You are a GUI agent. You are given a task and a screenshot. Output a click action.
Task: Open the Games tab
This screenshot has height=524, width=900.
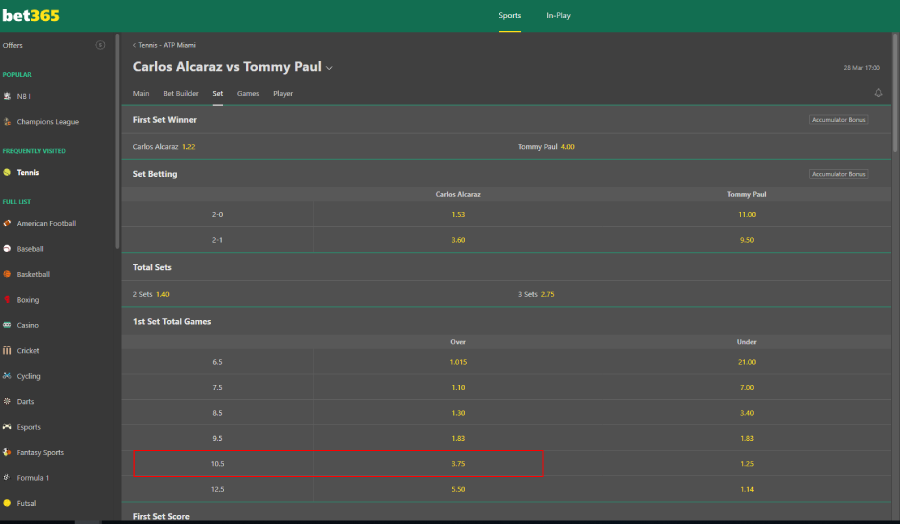click(x=248, y=94)
